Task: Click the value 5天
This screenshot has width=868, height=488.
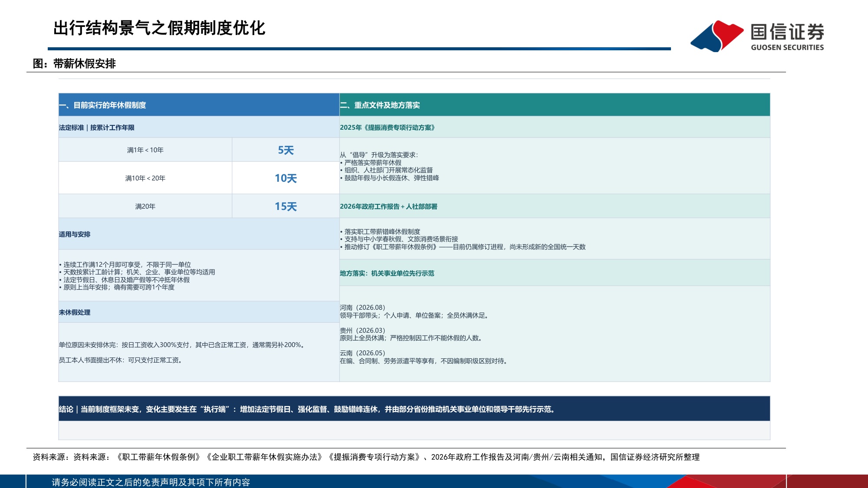Action: coord(286,150)
